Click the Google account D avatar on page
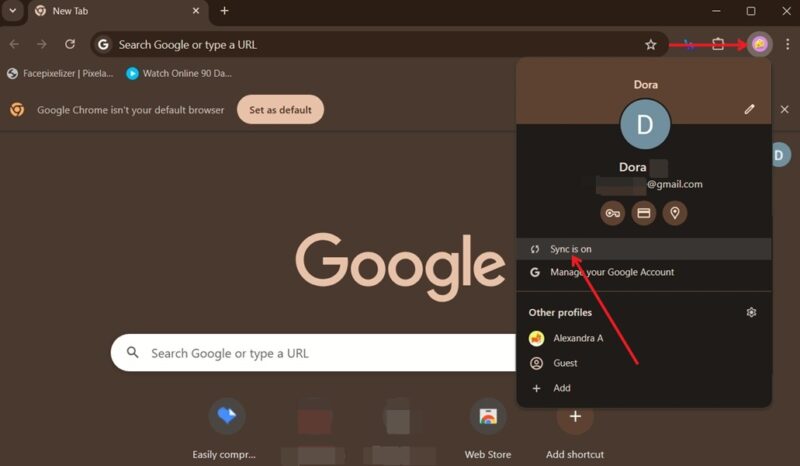Screen dimensions: 800x466 click(780, 155)
